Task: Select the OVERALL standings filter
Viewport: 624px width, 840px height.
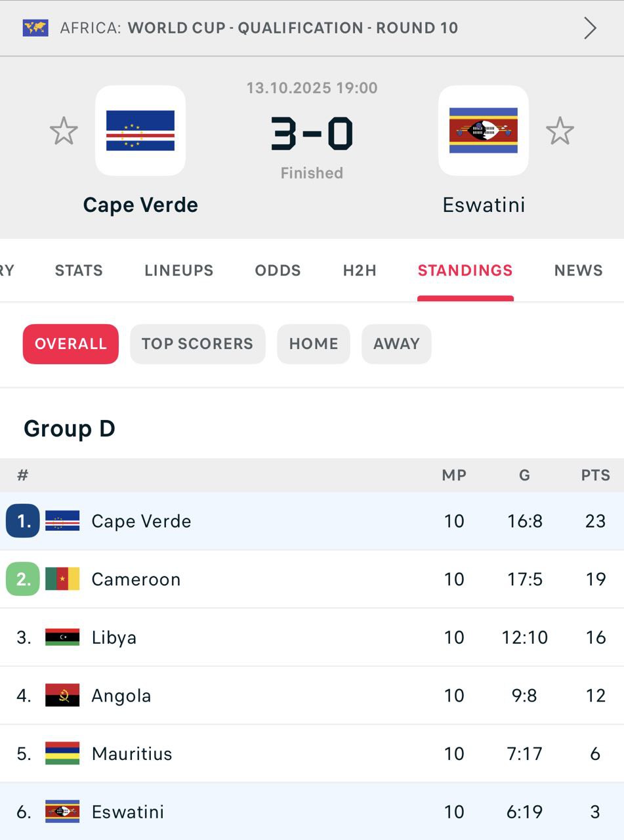Action: (x=71, y=344)
